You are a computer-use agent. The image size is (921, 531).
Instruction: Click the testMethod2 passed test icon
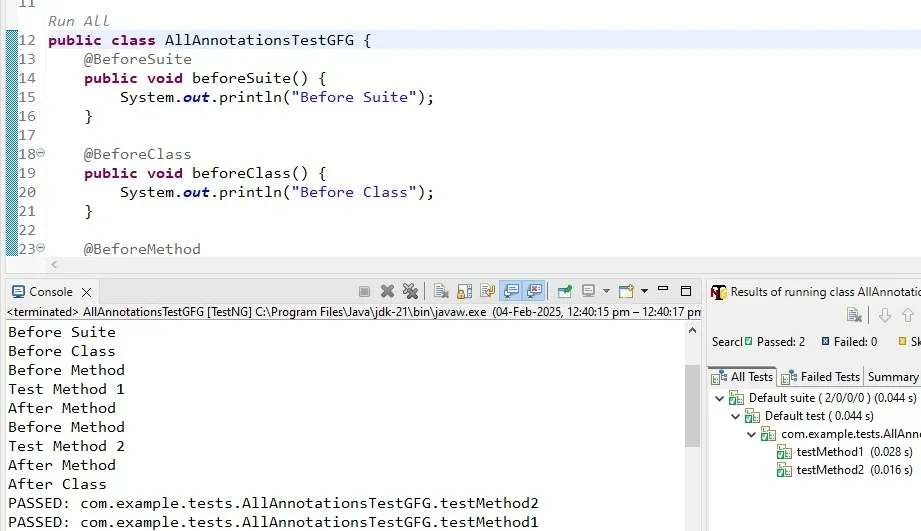(x=784, y=470)
